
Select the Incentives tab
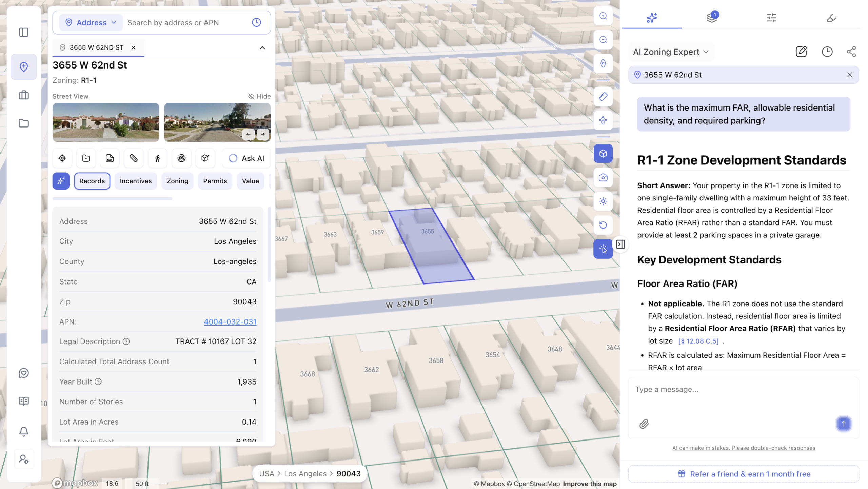click(x=136, y=181)
